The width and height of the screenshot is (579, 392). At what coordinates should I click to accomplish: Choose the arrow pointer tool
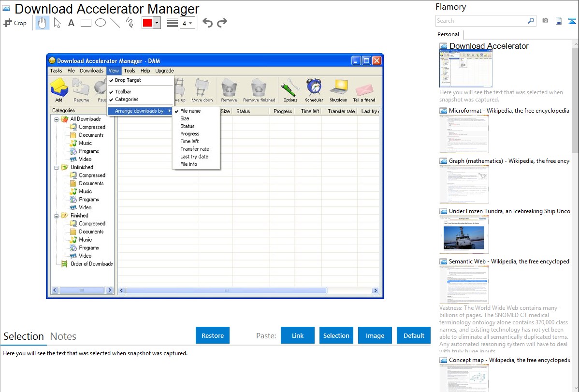coord(57,23)
